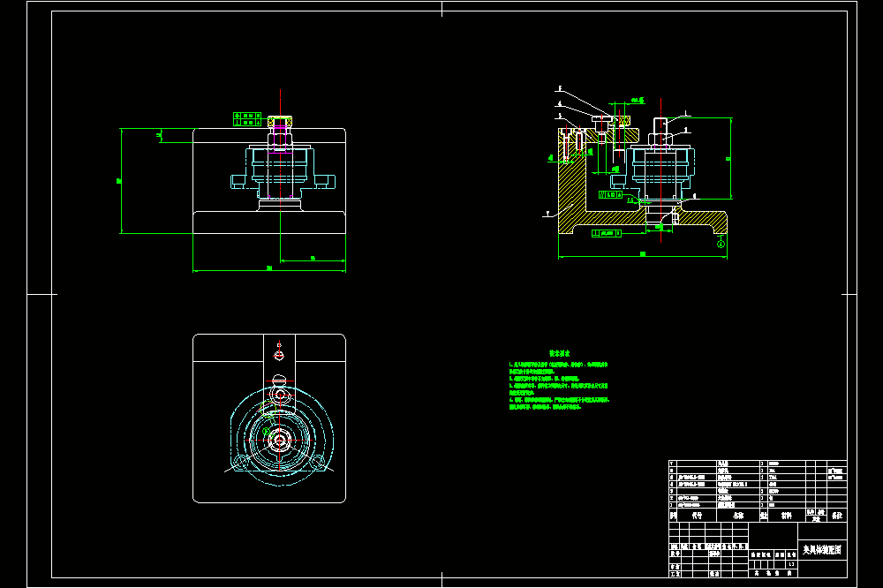The image size is (883, 588).
Task: Click the 备注 column header in parts list
Action: click(837, 516)
